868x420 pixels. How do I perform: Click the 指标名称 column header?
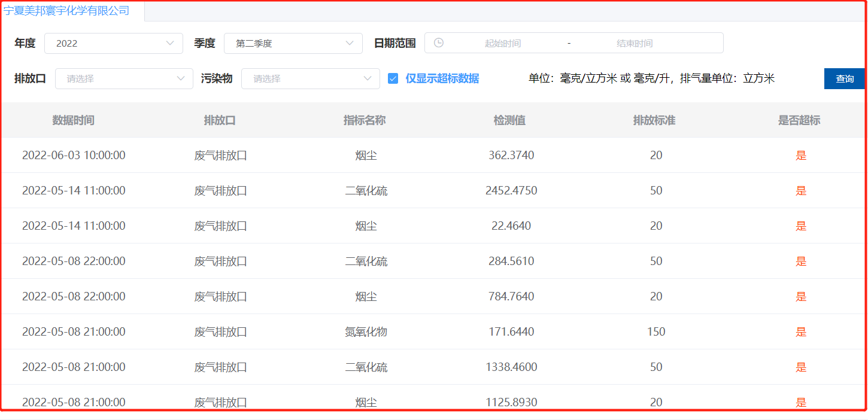(365, 120)
